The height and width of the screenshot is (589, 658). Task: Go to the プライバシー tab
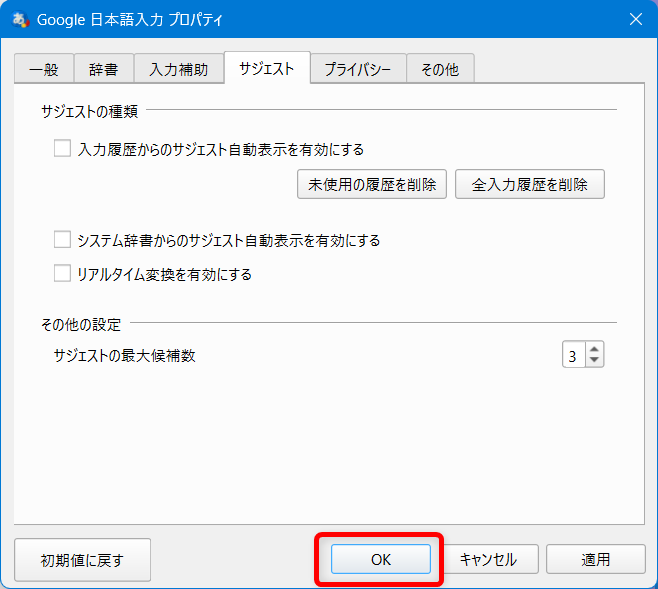358,69
